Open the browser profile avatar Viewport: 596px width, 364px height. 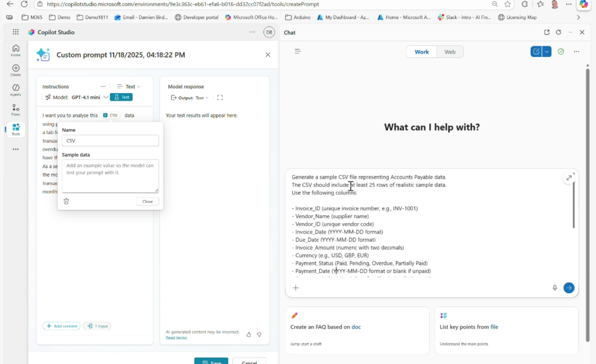[555, 4]
